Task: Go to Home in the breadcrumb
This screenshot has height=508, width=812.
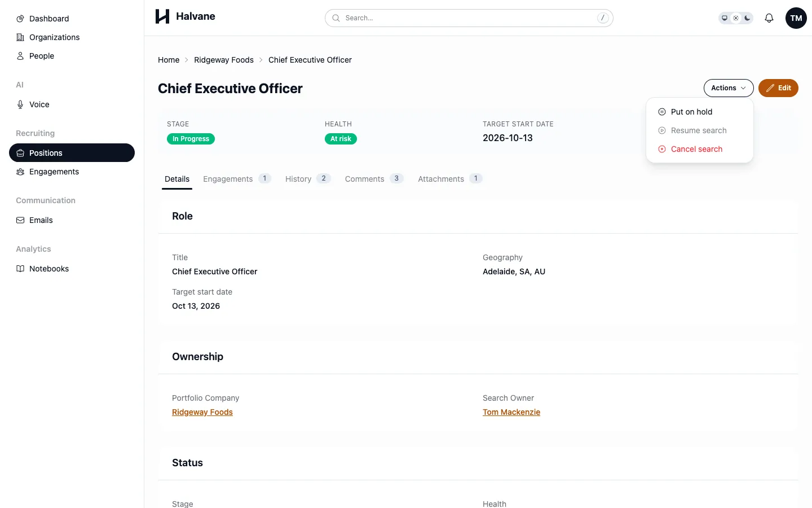Action: (x=169, y=60)
